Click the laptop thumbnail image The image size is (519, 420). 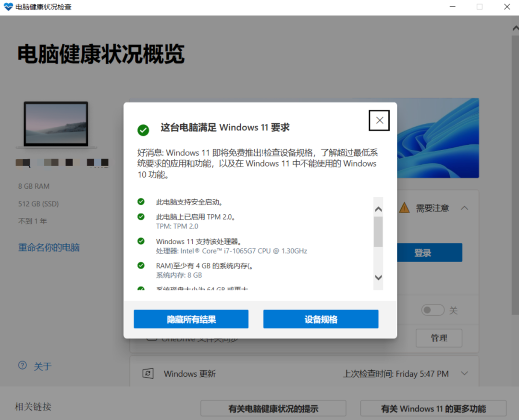tap(56, 124)
